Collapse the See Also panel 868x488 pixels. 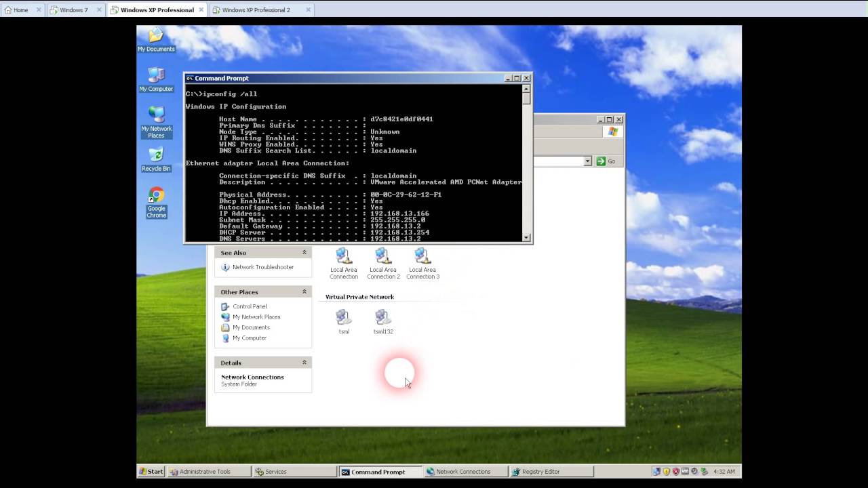pyautogui.click(x=304, y=252)
